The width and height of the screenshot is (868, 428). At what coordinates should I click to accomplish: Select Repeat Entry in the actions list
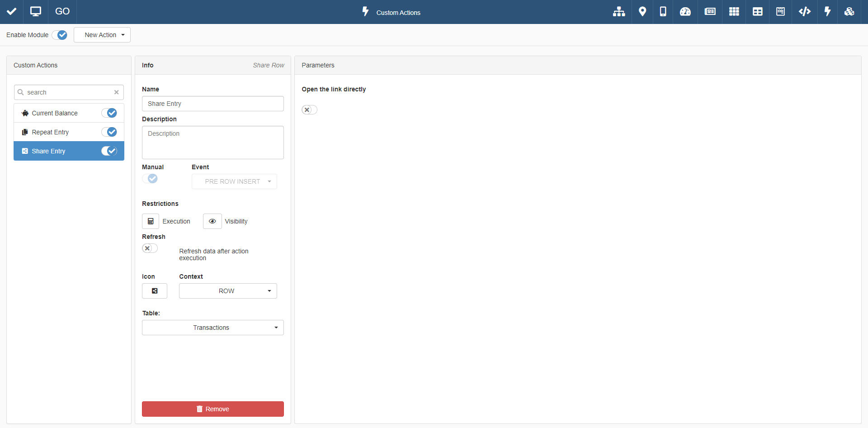click(x=51, y=132)
